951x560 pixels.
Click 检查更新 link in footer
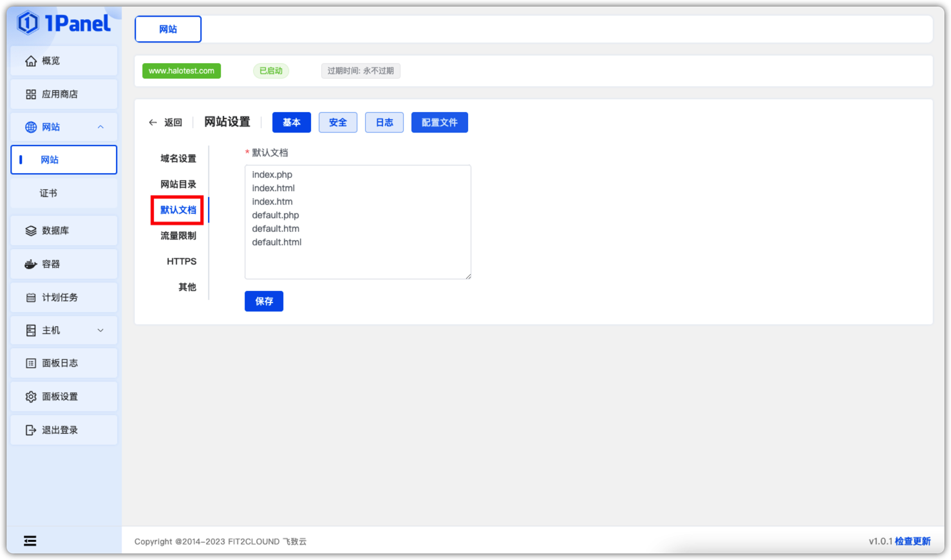click(912, 541)
